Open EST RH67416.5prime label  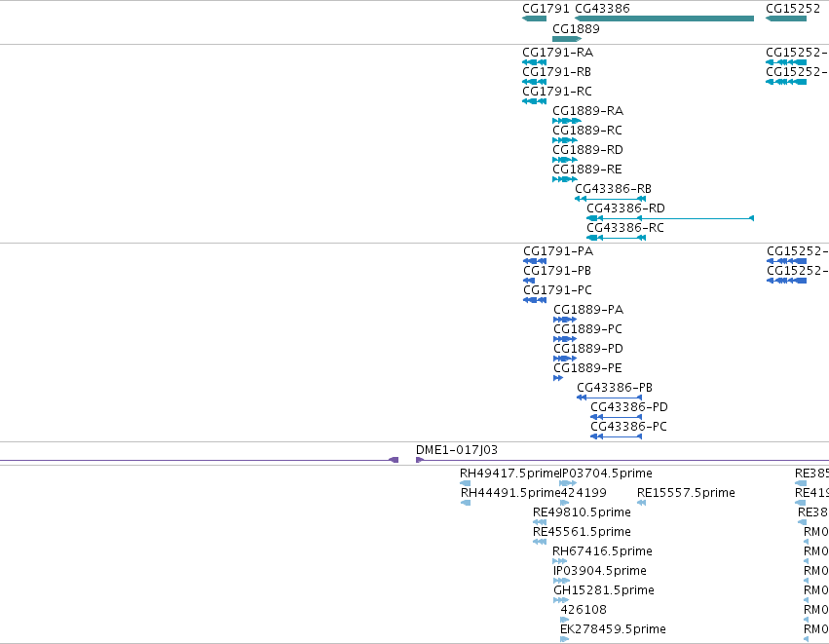tap(602, 551)
